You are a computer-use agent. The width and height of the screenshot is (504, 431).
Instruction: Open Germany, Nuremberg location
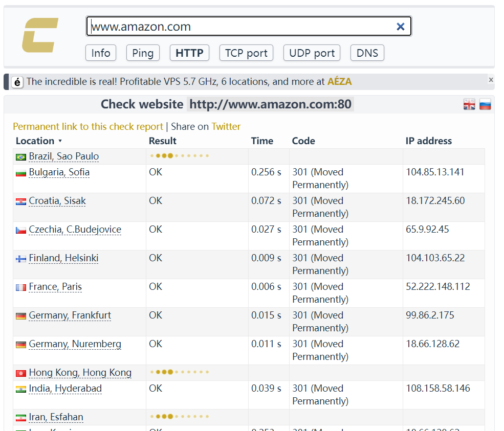click(75, 344)
